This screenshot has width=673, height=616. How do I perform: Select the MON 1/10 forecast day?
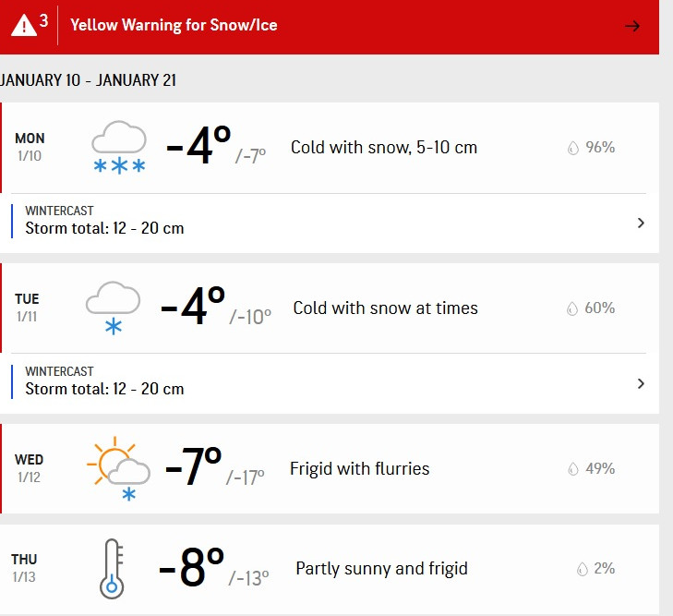tap(30, 147)
